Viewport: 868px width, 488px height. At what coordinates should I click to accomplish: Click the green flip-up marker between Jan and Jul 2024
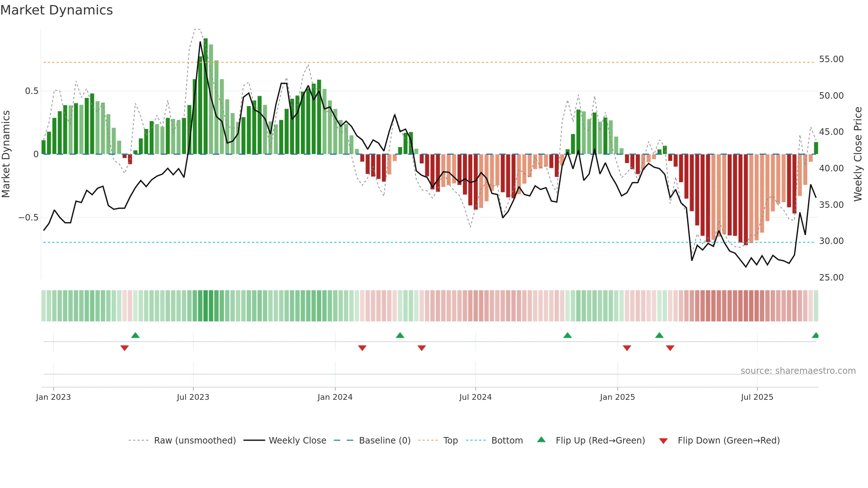tap(400, 335)
